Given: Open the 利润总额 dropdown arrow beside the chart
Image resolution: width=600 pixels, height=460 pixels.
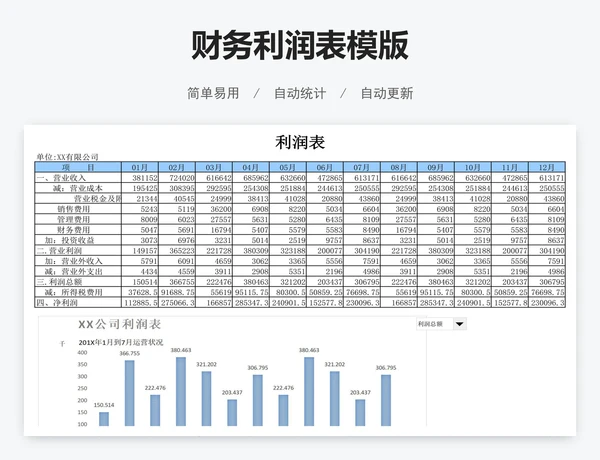Looking at the screenshot, I should pyautogui.click(x=460, y=324).
